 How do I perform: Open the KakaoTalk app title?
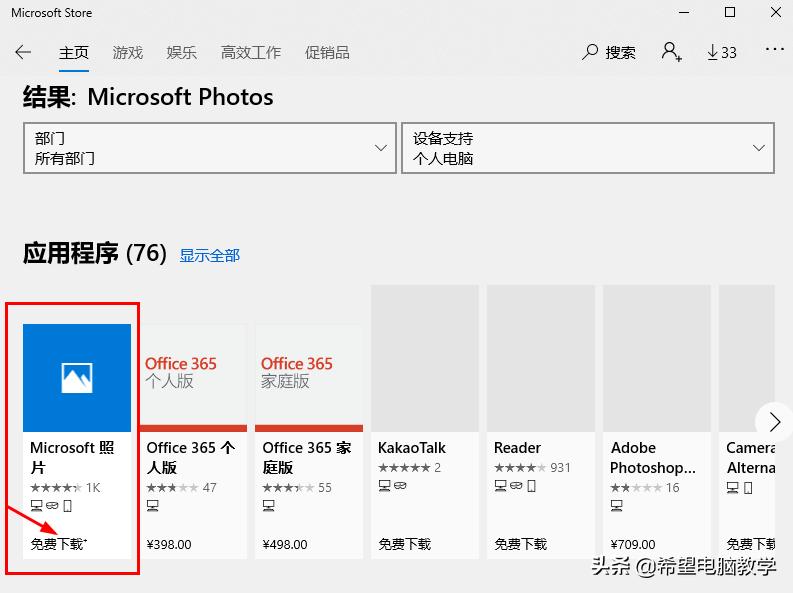412,448
